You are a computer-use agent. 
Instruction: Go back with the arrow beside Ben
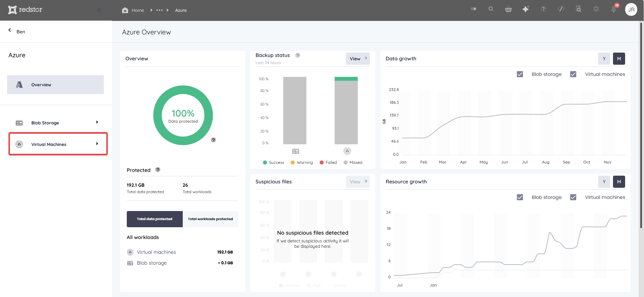click(x=10, y=30)
